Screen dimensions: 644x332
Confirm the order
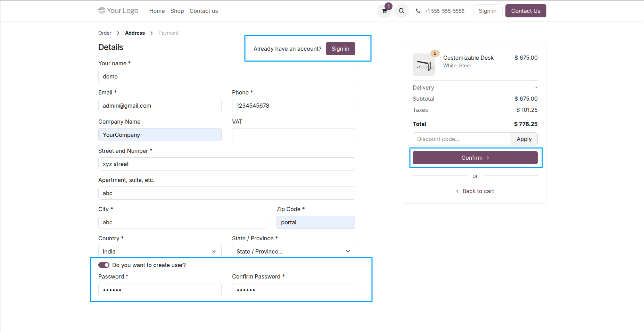(x=475, y=158)
